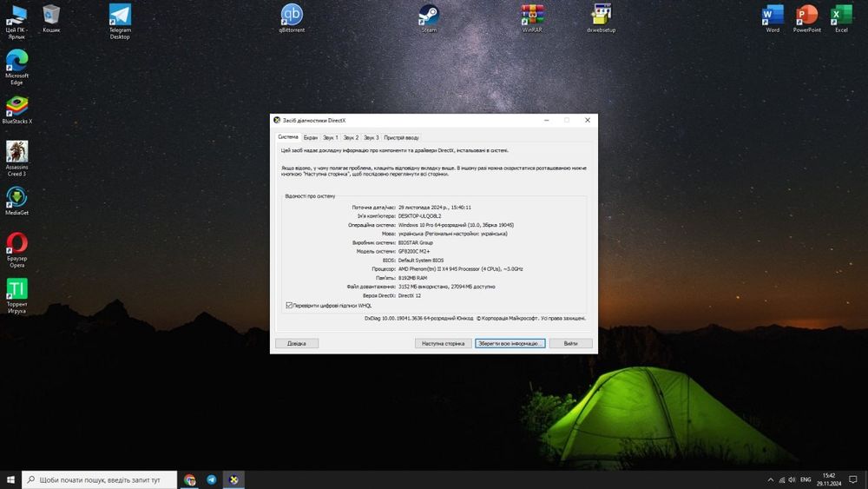Select the Microsoft Edge desktop icon
The height and width of the screenshot is (489, 868).
pos(16,68)
